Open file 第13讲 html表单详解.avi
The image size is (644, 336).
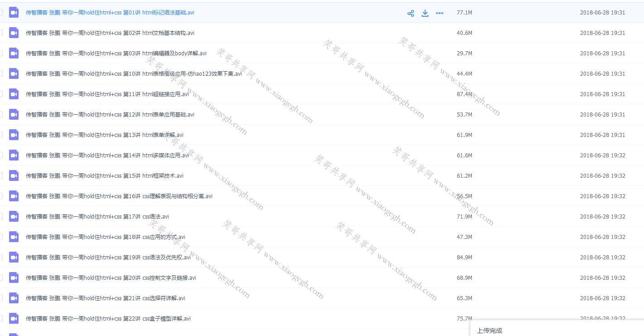pos(105,135)
